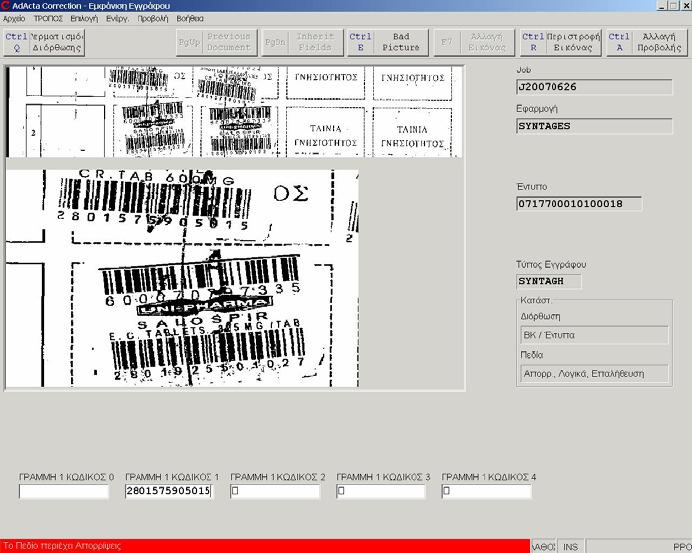Image resolution: width=692 pixels, height=553 pixels.
Task: Click the F7 Αλλαγή Εικόνας button
Action: tap(474, 42)
